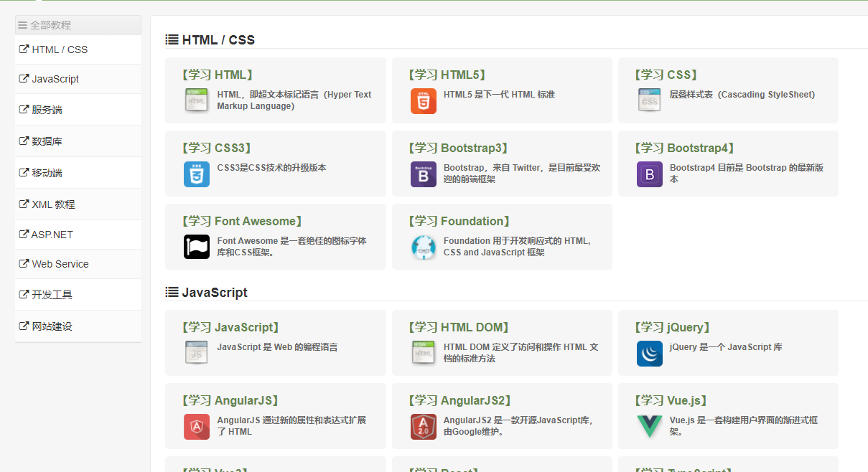Open 数据库 category in sidebar
Image resolution: width=868 pixels, height=472 pixels.
(78, 141)
